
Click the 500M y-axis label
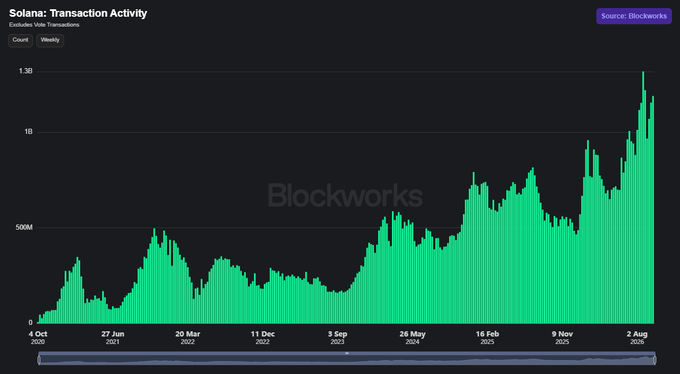point(25,227)
